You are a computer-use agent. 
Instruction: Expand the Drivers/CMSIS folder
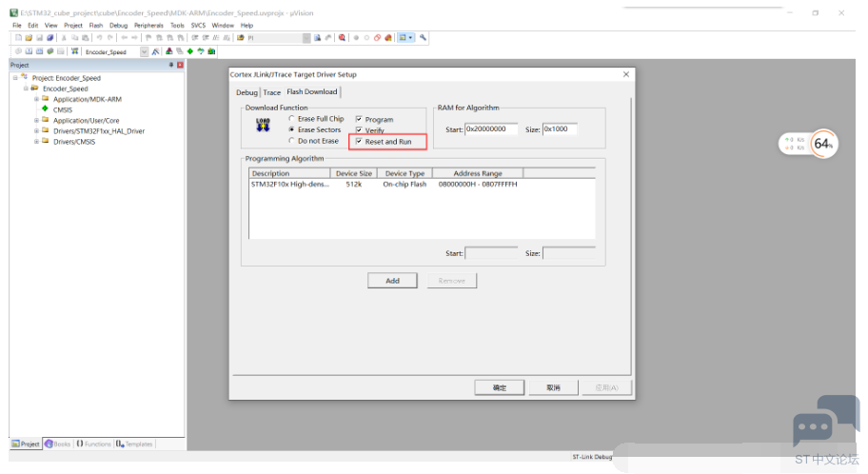[36, 141]
